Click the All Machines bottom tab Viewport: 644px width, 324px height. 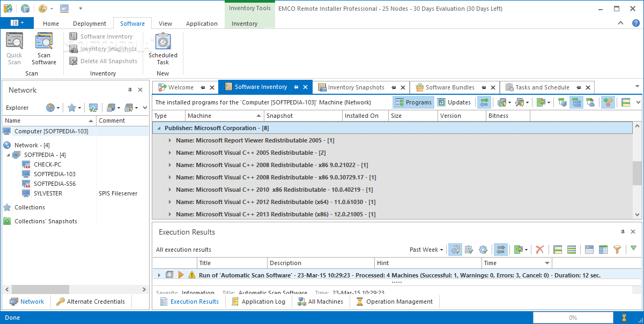tap(320, 302)
